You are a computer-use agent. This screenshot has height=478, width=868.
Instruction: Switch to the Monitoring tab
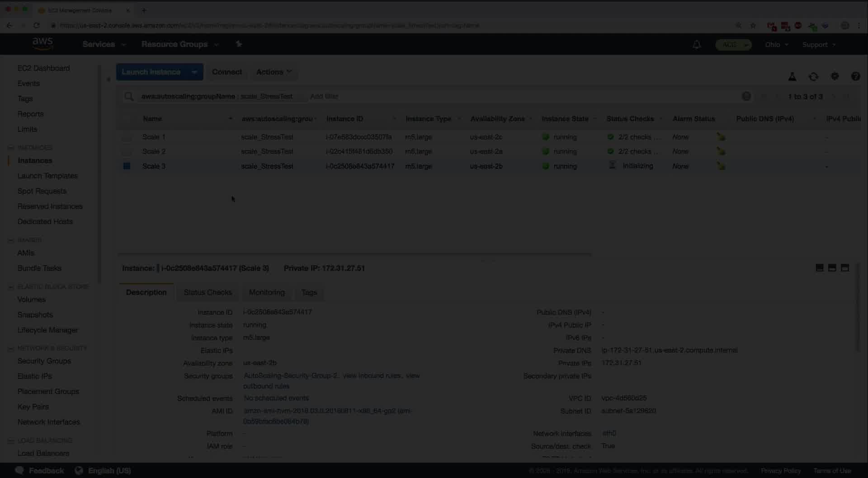click(267, 292)
